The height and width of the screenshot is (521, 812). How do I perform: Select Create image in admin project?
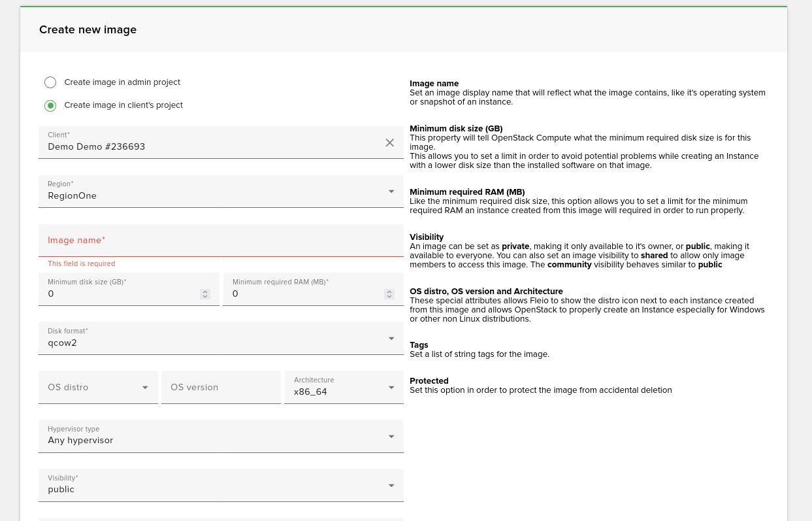tap(50, 82)
